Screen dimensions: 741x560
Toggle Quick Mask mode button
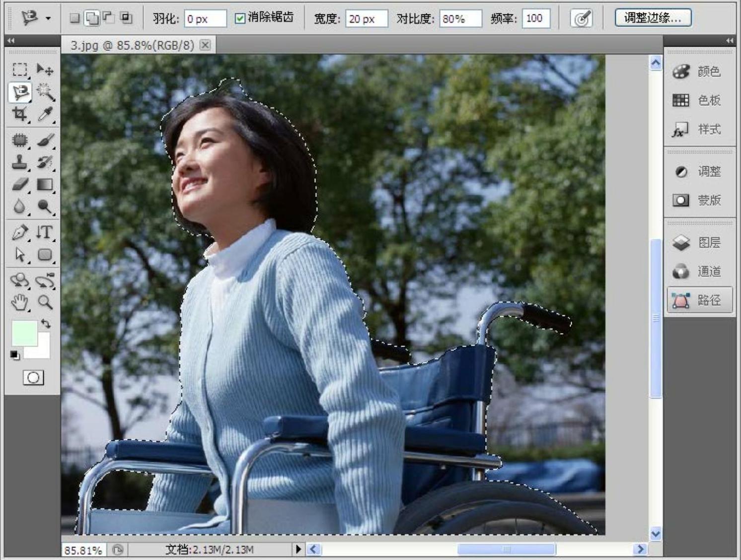click(33, 378)
